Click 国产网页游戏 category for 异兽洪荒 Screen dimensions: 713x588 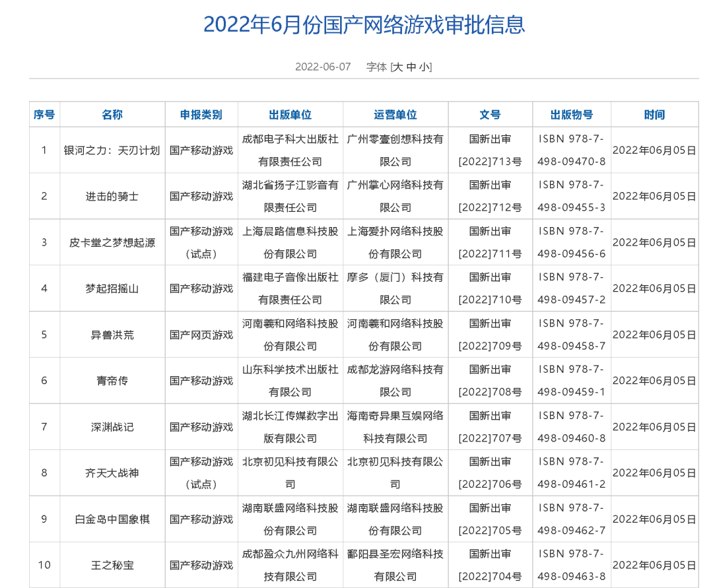click(201, 335)
